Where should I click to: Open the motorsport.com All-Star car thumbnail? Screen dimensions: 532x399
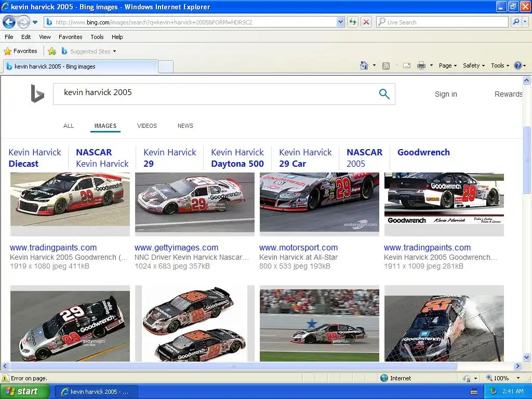click(320, 203)
